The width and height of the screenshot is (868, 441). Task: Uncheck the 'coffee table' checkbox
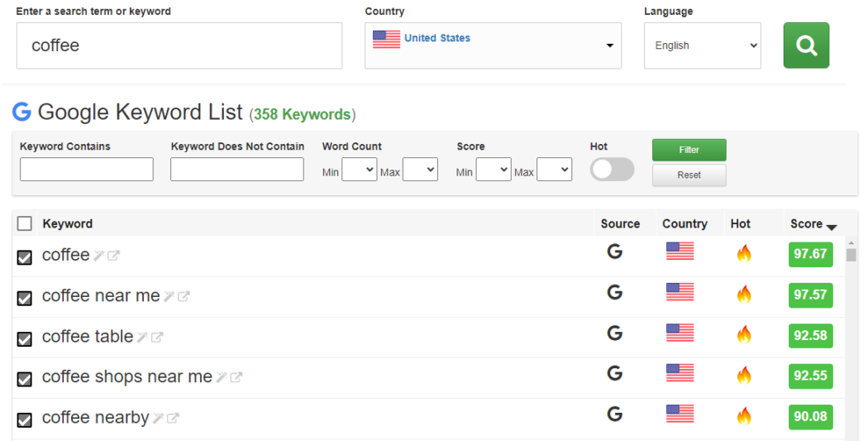[x=24, y=338]
